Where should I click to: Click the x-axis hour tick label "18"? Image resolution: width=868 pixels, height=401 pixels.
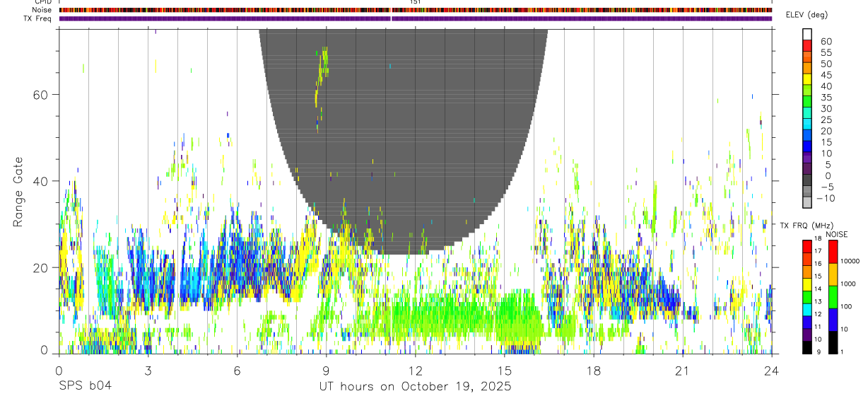click(594, 370)
